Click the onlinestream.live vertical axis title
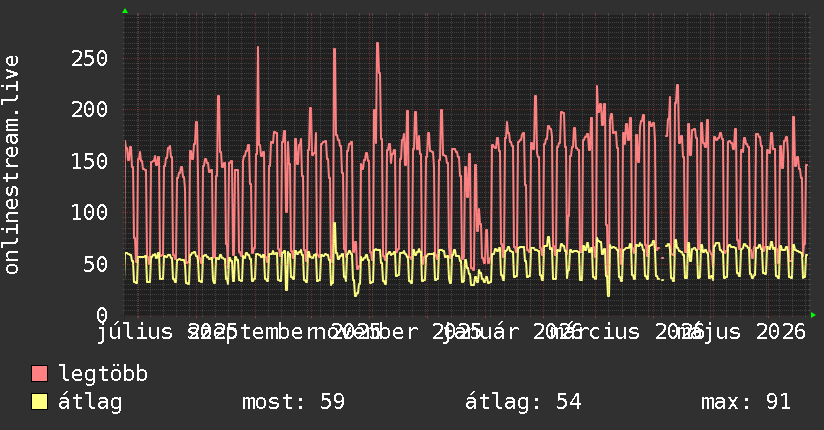Image resolution: width=824 pixels, height=430 pixels. click(x=11, y=165)
